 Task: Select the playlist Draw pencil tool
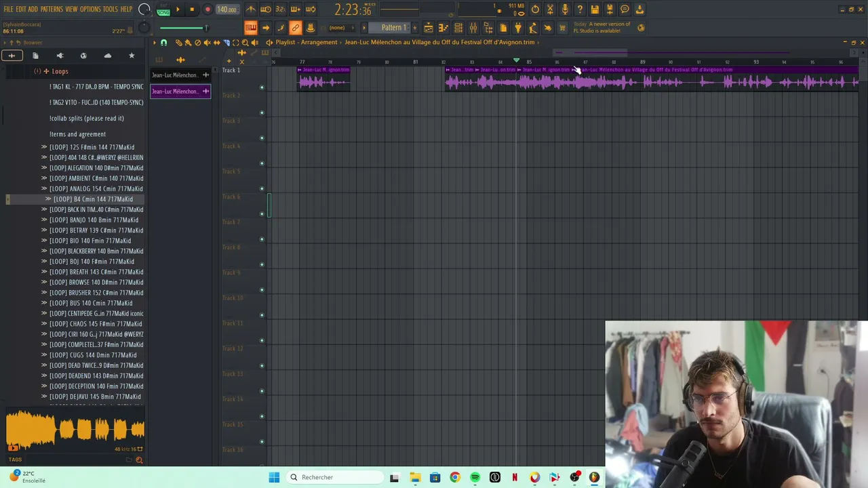click(179, 43)
